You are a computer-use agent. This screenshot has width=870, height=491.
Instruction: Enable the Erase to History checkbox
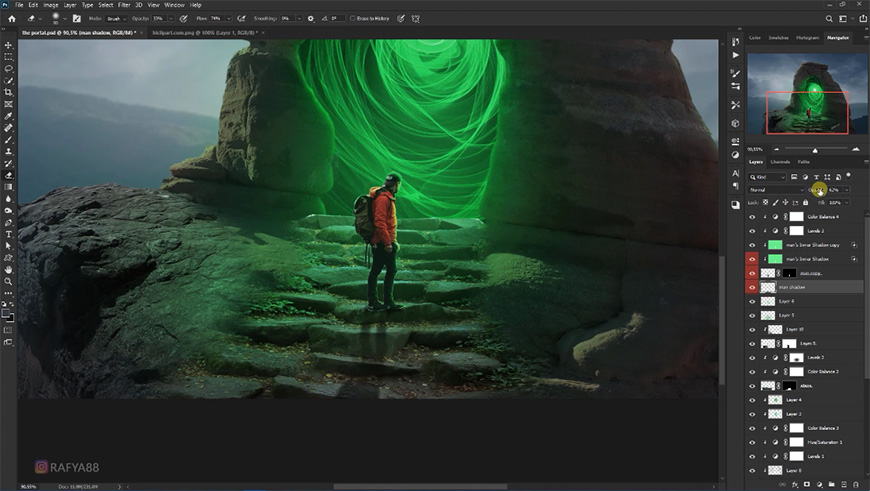point(352,18)
